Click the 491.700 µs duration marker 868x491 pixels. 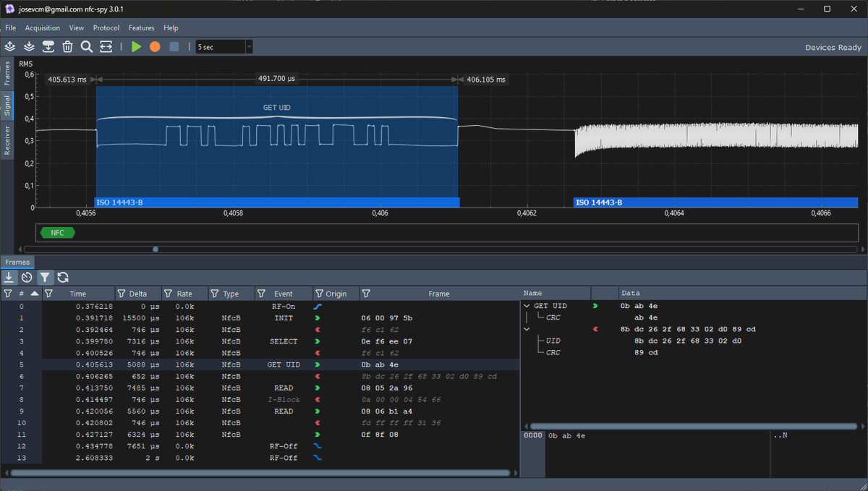tap(277, 80)
